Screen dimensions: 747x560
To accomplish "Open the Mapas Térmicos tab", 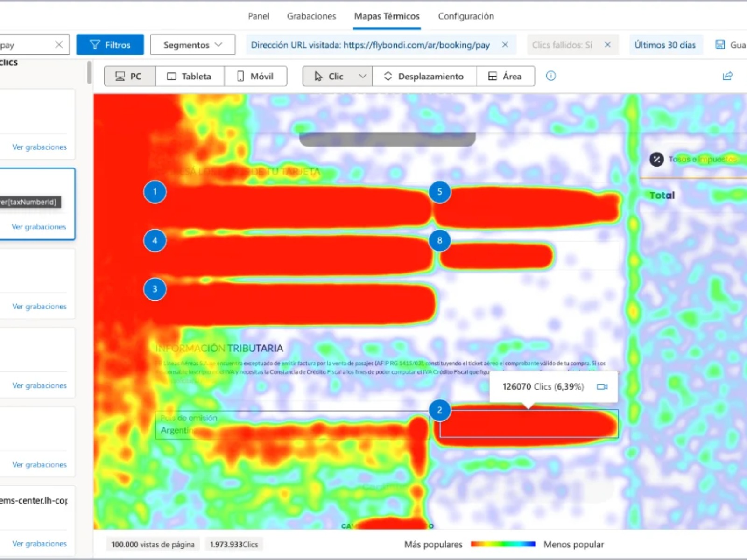I will click(387, 16).
